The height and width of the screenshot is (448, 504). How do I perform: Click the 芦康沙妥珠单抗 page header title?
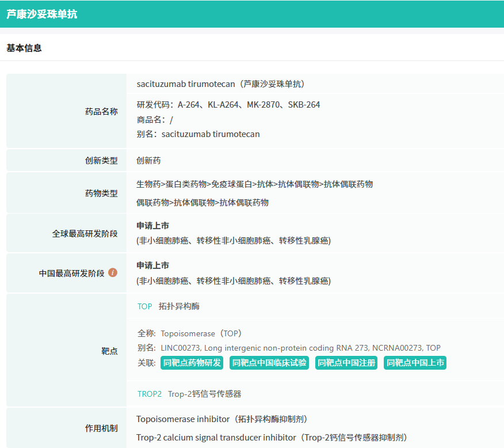(x=42, y=14)
